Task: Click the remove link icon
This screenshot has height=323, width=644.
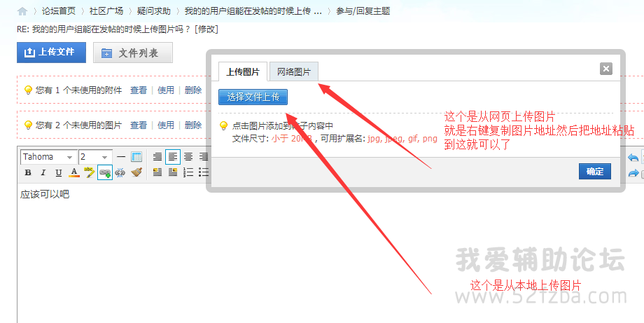Action: [120, 172]
